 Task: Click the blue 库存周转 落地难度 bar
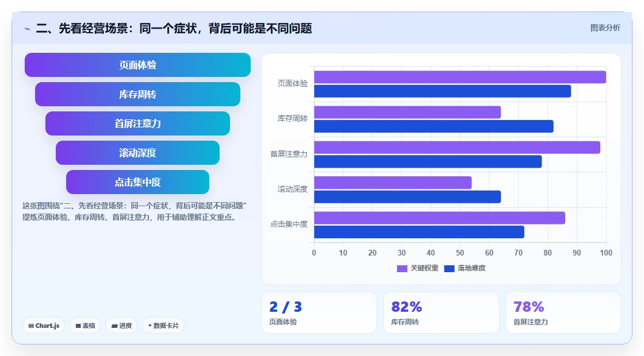[434, 126]
